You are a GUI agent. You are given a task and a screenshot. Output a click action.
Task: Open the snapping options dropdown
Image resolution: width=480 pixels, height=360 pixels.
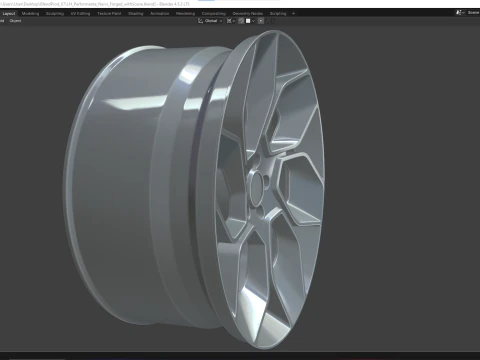pyautogui.click(x=250, y=21)
